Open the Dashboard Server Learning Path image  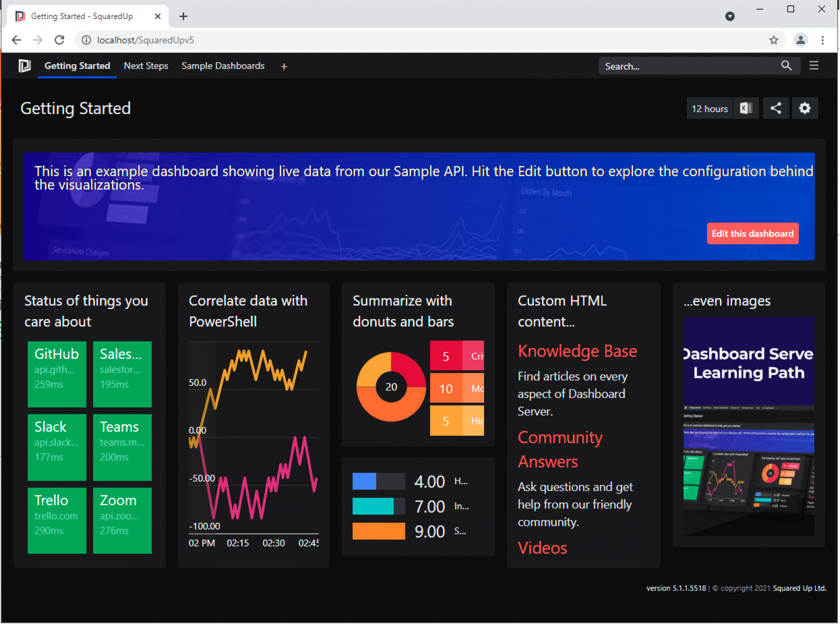coord(748,426)
